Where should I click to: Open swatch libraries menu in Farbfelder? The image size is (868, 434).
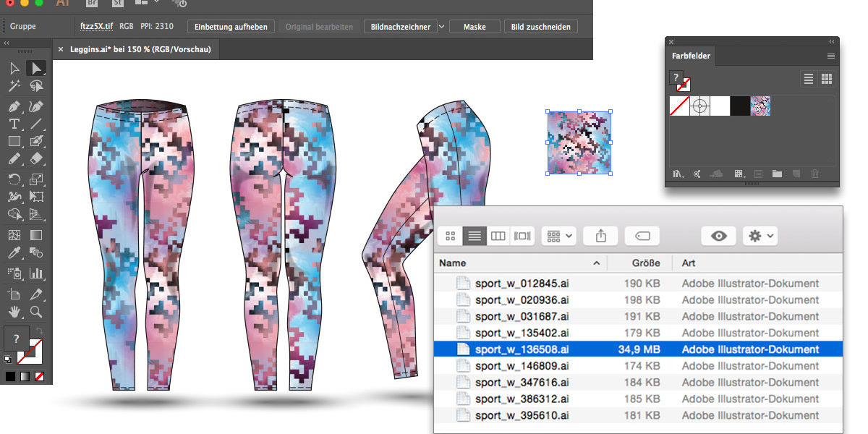678,174
